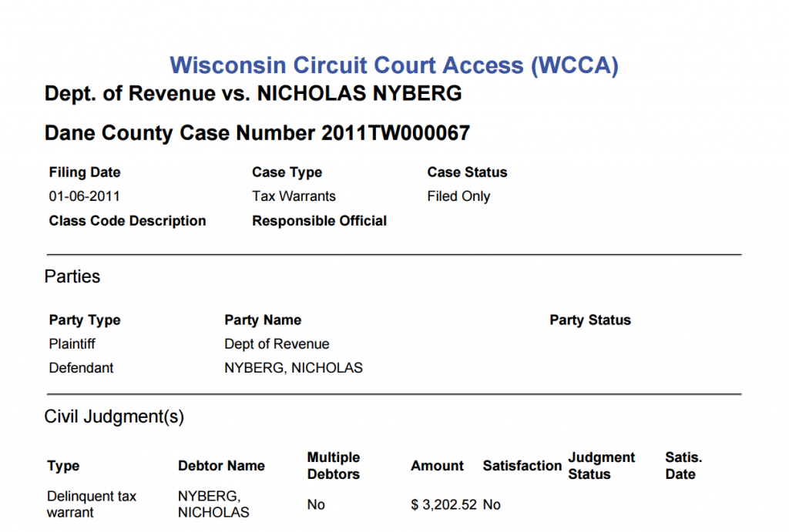The height and width of the screenshot is (532, 789).
Task: Click the Civil Judgment(s) section heading
Action: point(114,417)
